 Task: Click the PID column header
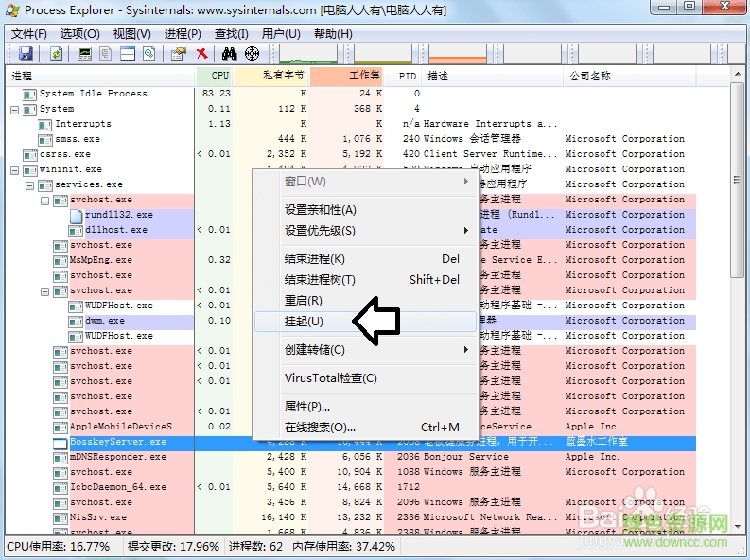(x=407, y=76)
